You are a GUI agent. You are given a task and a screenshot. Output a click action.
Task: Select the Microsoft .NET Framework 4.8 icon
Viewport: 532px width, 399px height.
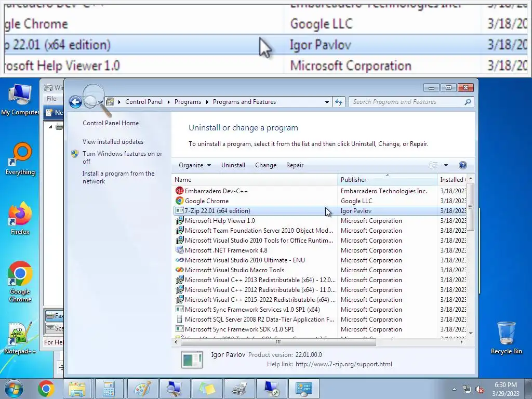tap(179, 250)
